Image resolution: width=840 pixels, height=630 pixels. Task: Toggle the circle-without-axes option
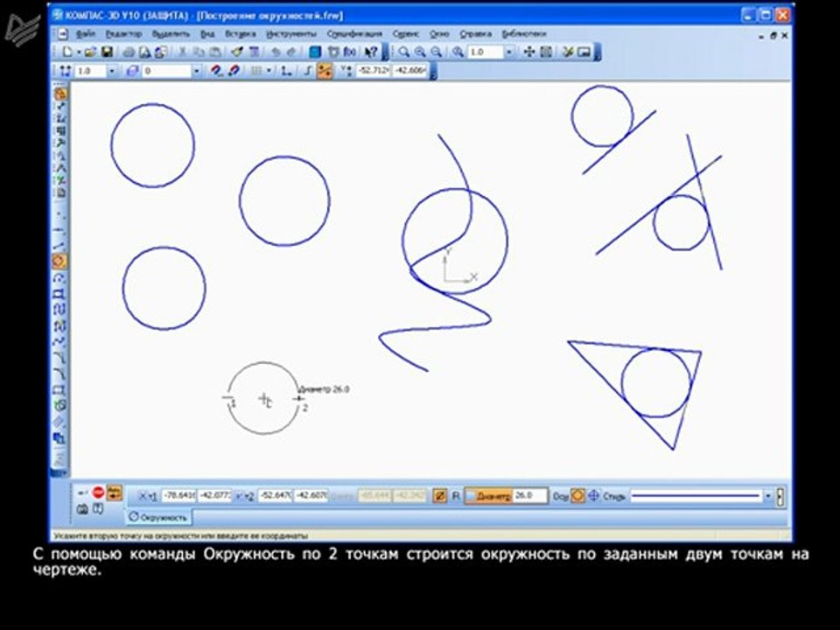pos(593,496)
